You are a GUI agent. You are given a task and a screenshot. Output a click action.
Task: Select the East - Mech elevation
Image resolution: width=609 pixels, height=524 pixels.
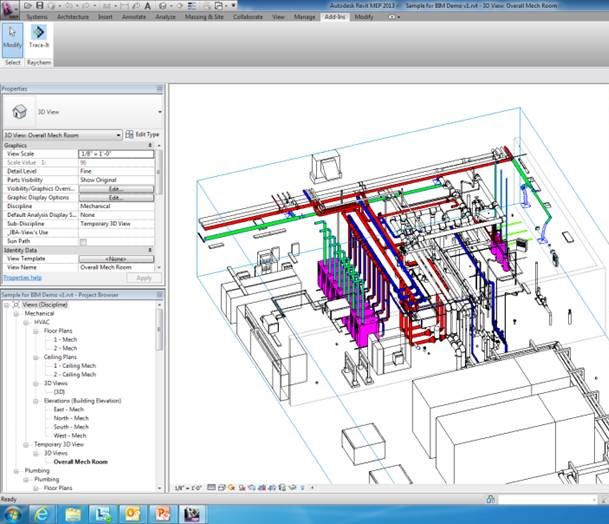[69, 410]
